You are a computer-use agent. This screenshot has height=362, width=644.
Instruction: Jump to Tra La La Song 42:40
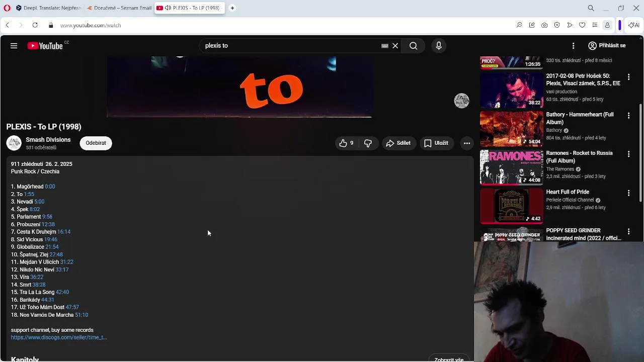coord(62,292)
